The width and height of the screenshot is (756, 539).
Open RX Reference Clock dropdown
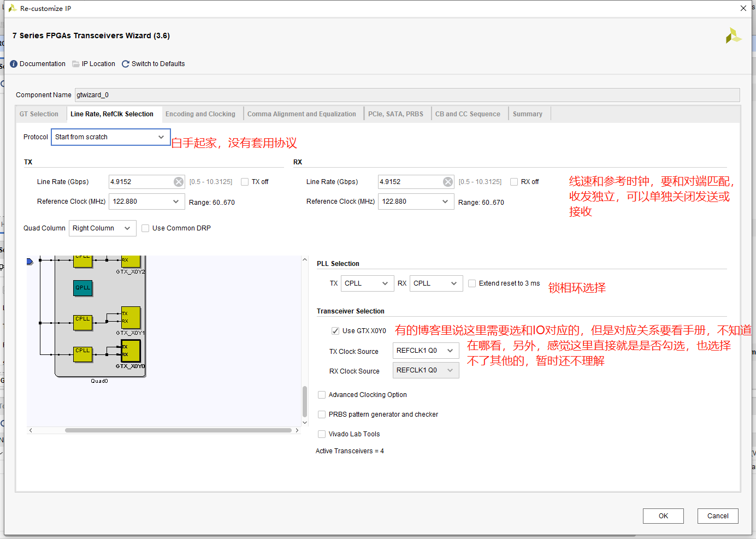416,202
